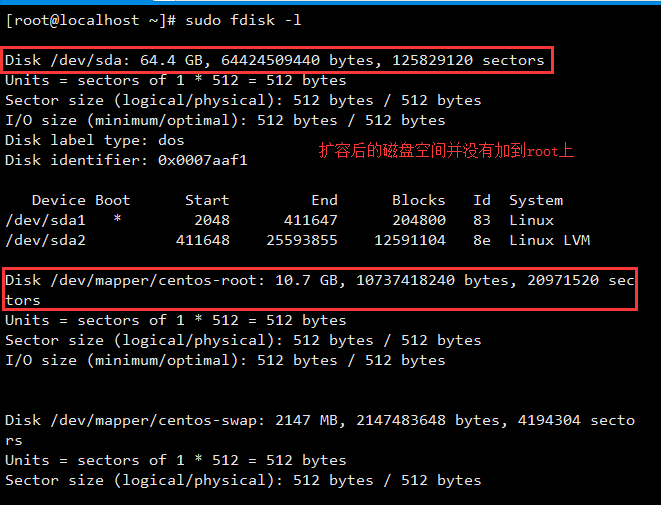The height and width of the screenshot is (505, 661).
Task: Click the 8e partition Id value
Action: [482, 240]
